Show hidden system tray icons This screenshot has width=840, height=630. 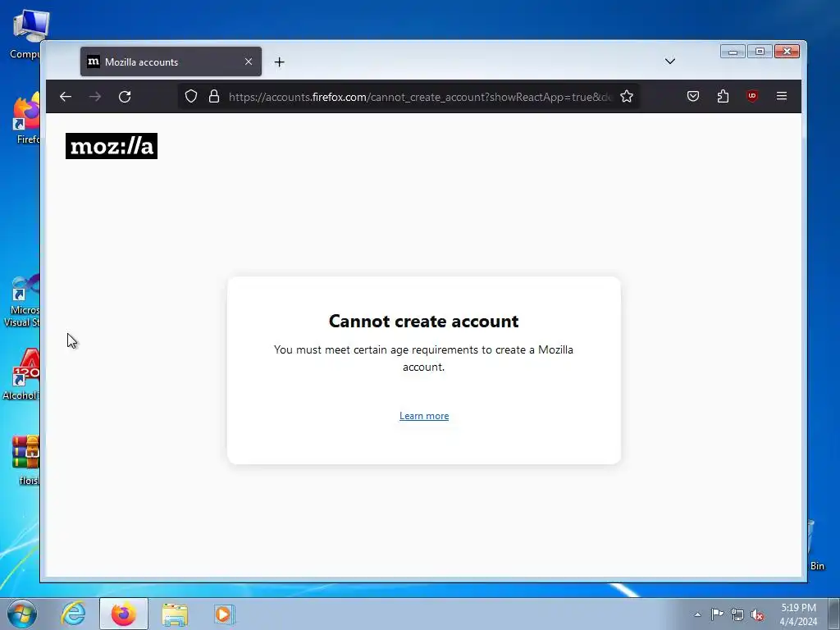tap(697, 614)
